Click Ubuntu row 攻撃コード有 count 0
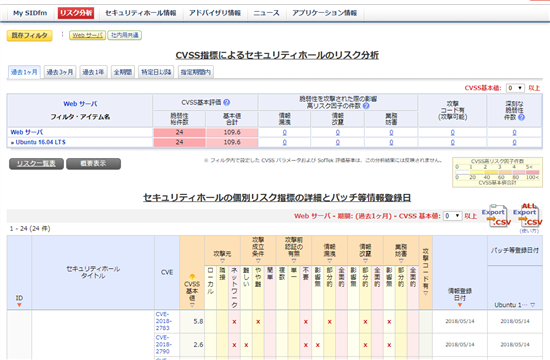 [x=452, y=142]
